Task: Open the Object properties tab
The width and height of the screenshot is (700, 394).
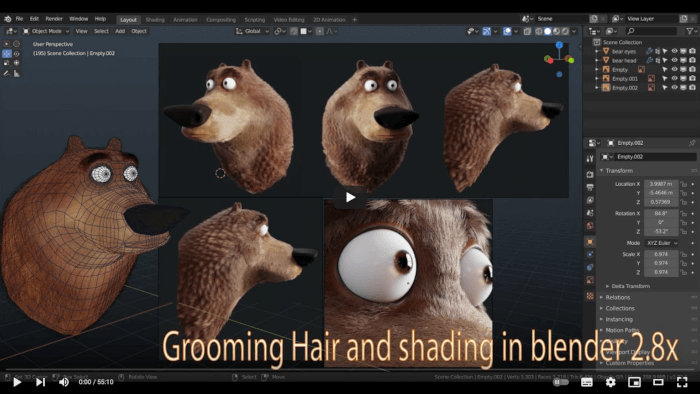Action: click(x=590, y=242)
